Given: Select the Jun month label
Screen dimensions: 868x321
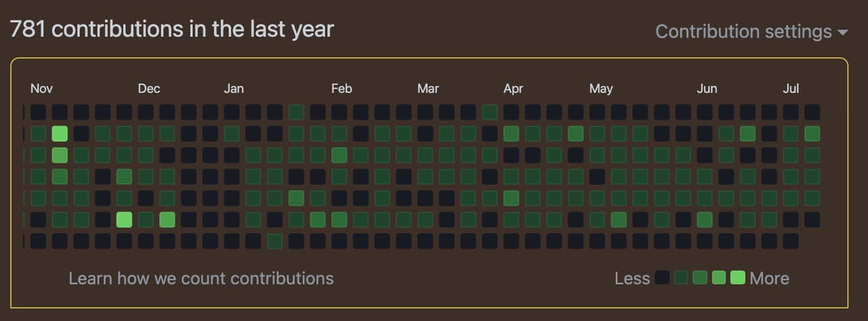Looking at the screenshot, I should click(707, 89).
